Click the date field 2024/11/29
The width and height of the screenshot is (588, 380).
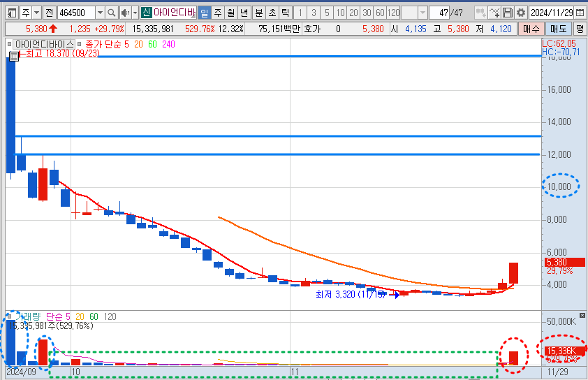552,13
